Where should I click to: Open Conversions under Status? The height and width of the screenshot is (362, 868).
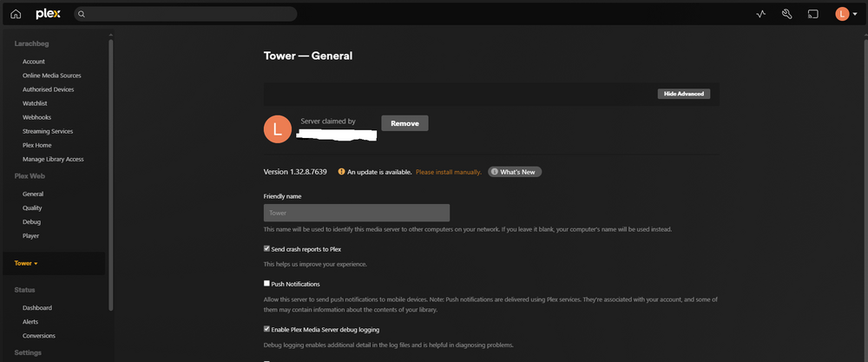click(x=39, y=335)
